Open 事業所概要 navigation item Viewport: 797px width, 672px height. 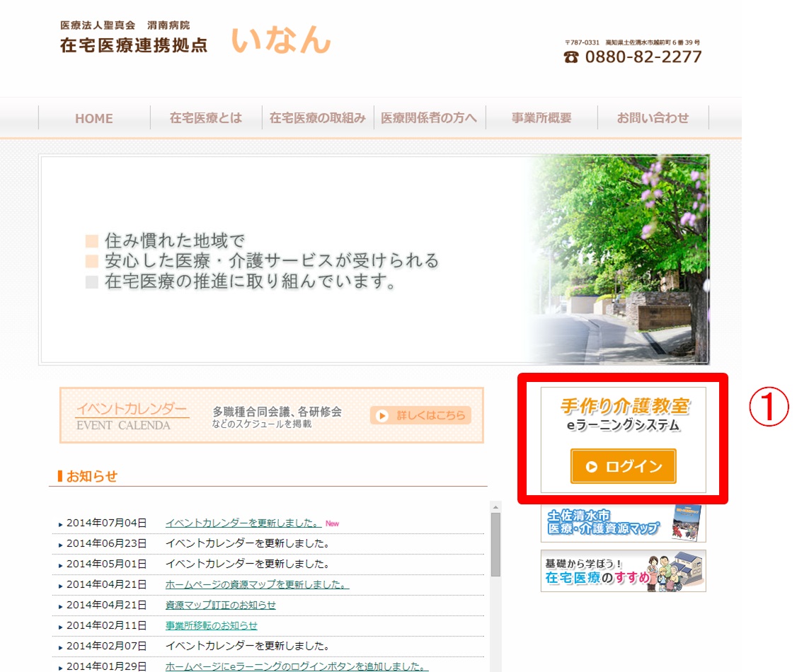541,118
